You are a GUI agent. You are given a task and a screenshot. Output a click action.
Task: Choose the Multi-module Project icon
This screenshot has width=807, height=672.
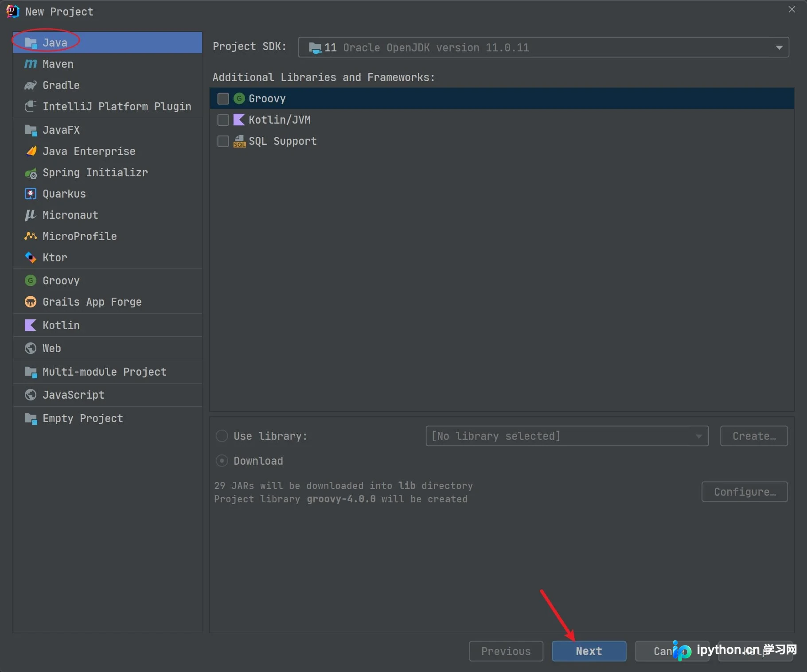click(x=31, y=372)
